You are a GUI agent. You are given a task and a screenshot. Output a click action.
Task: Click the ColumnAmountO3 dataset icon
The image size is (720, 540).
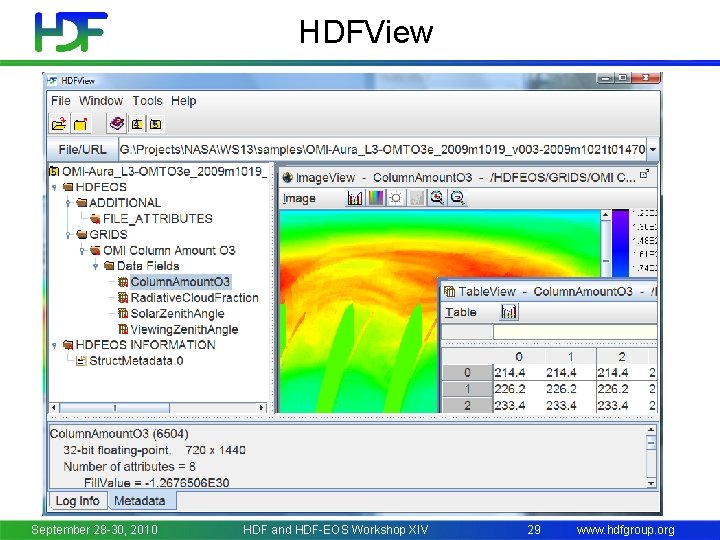tap(123, 282)
